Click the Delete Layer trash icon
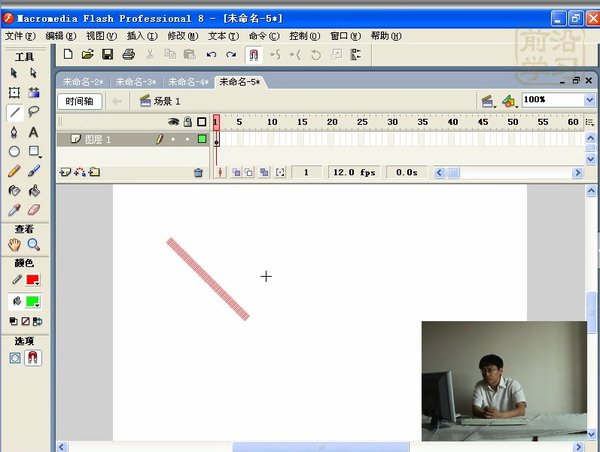Screen dimensions: 600x452 tap(198, 173)
